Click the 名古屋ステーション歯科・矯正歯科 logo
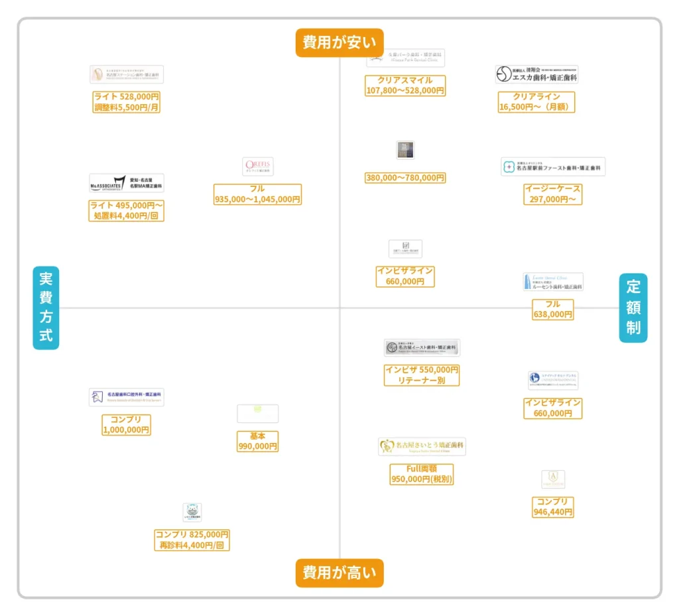 click(126, 74)
